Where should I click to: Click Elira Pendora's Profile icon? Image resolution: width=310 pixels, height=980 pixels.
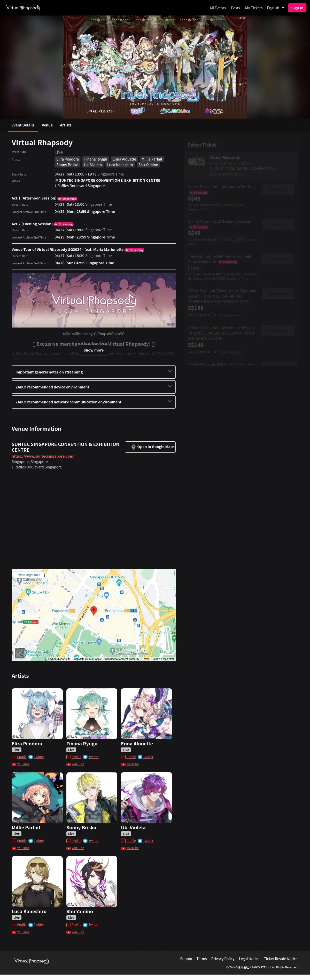pos(14,757)
